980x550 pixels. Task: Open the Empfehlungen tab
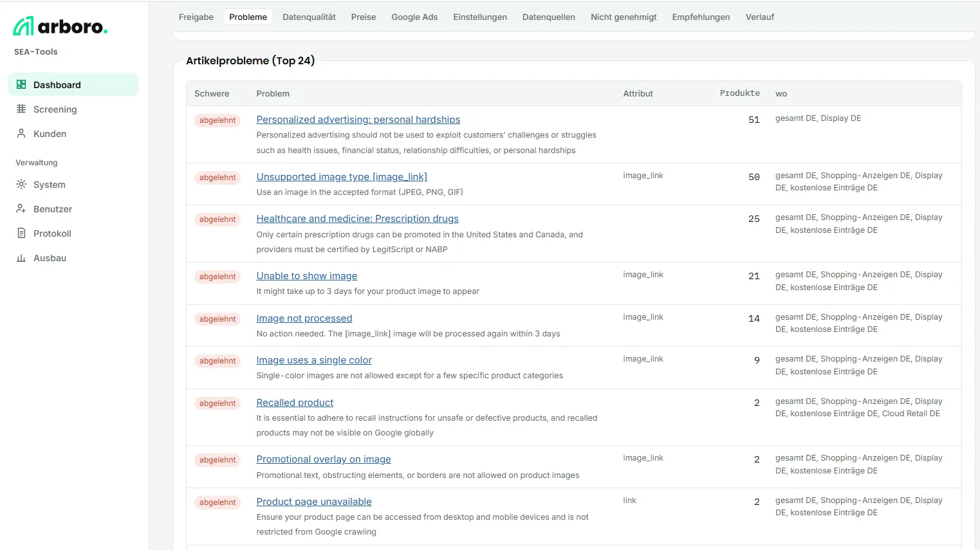coord(701,17)
